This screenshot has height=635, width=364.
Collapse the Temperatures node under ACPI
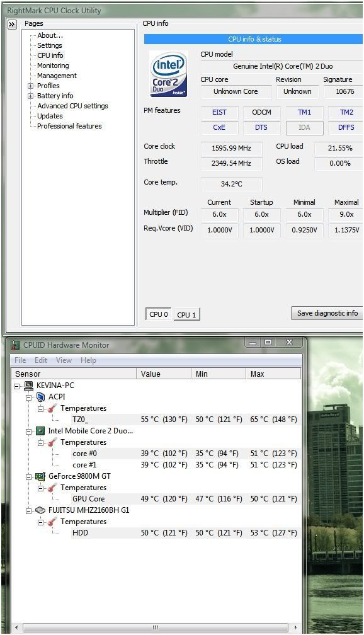(x=40, y=409)
